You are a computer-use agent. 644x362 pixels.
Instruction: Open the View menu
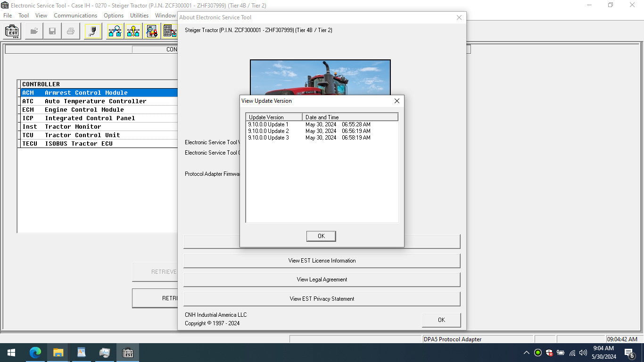coord(41,16)
